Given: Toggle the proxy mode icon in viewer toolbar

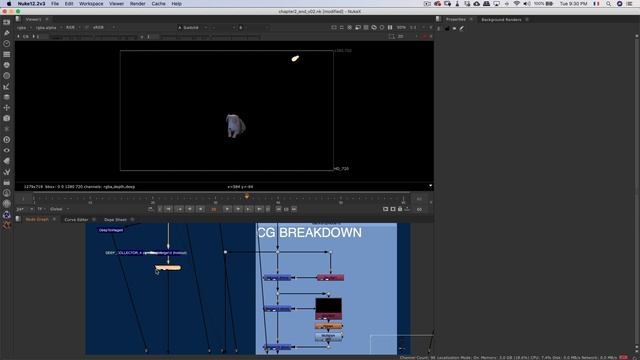Looking at the screenshot, I should (x=366, y=27).
